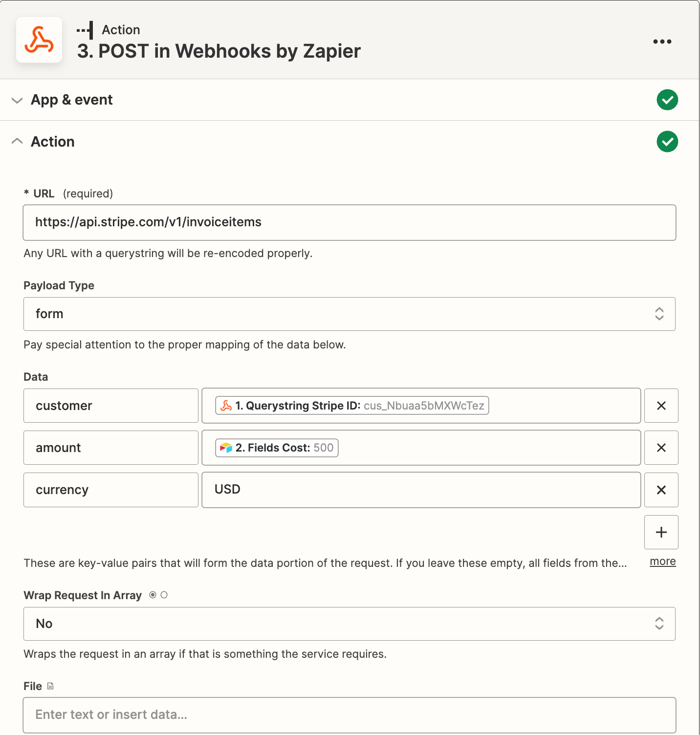700x735 pixels.
Task: Edit the URL field with Stripe invoiceitems
Action: tap(350, 222)
